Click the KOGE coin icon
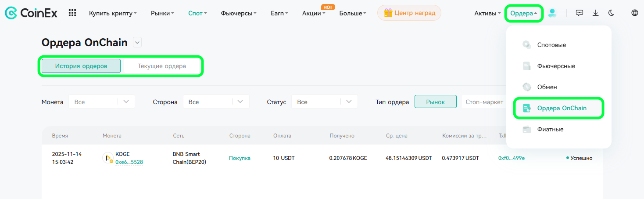Image resolution: width=644 pixels, height=199 pixels. click(108, 158)
